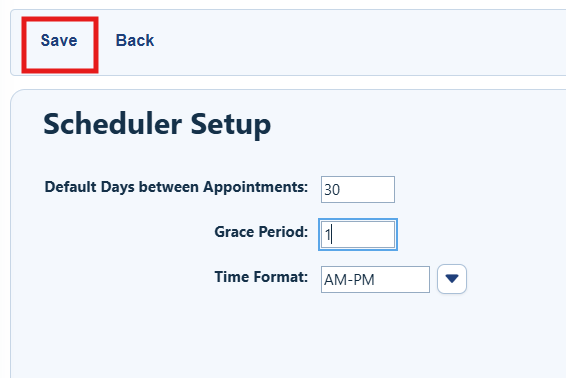Click the Default Days between Appointments label
This screenshot has height=378, width=566.
click(x=176, y=187)
